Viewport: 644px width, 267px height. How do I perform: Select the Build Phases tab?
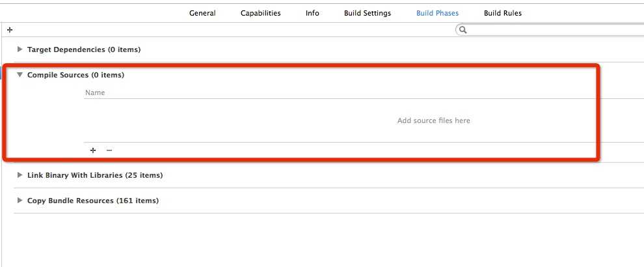[x=437, y=13]
